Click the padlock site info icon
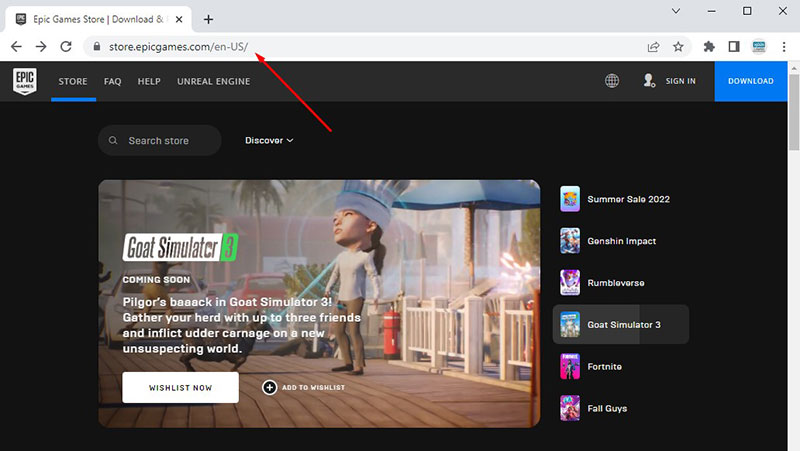Image resolution: width=800 pixels, height=451 pixels. click(96, 46)
